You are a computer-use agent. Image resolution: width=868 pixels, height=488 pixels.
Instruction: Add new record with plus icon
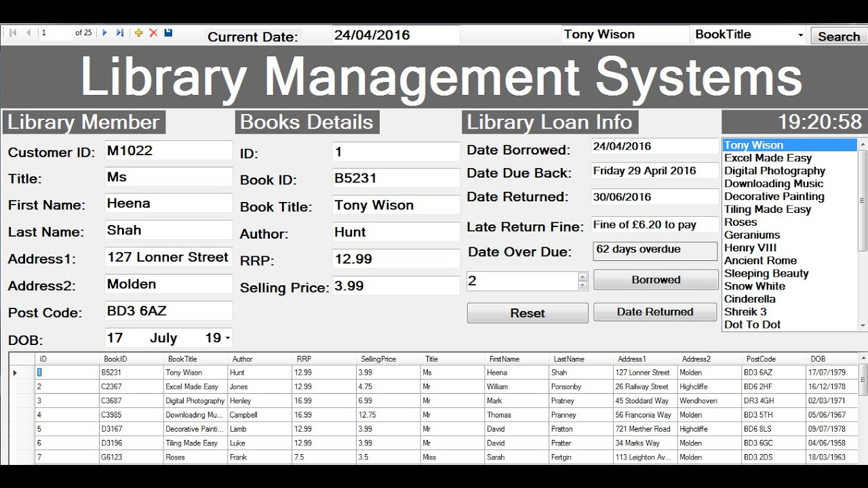click(139, 33)
